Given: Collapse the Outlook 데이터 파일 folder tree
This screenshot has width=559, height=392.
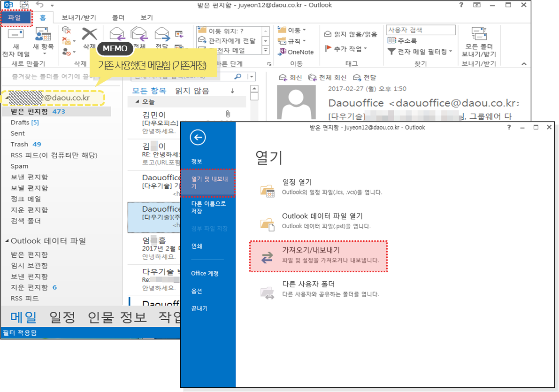Looking at the screenshot, I should pyautogui.click(x=7, y=241).
